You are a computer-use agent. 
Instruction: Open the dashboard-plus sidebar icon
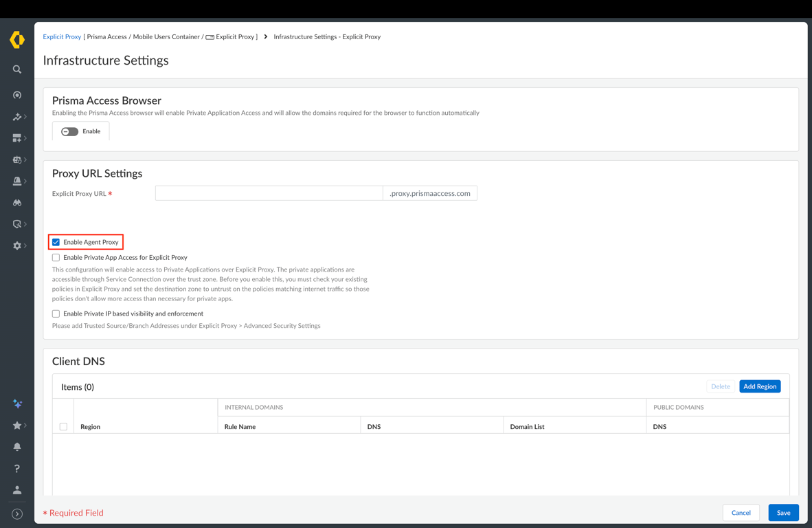pos(17,138)
